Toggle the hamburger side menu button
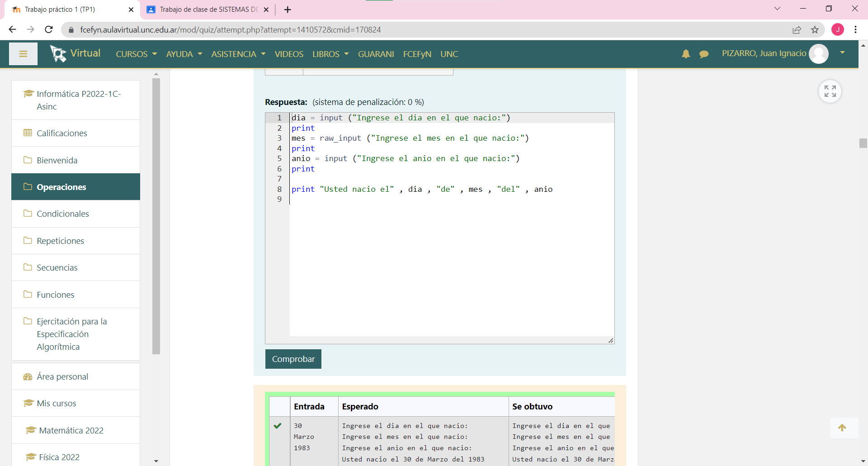868x466 pixels. (x=23, y=54)
